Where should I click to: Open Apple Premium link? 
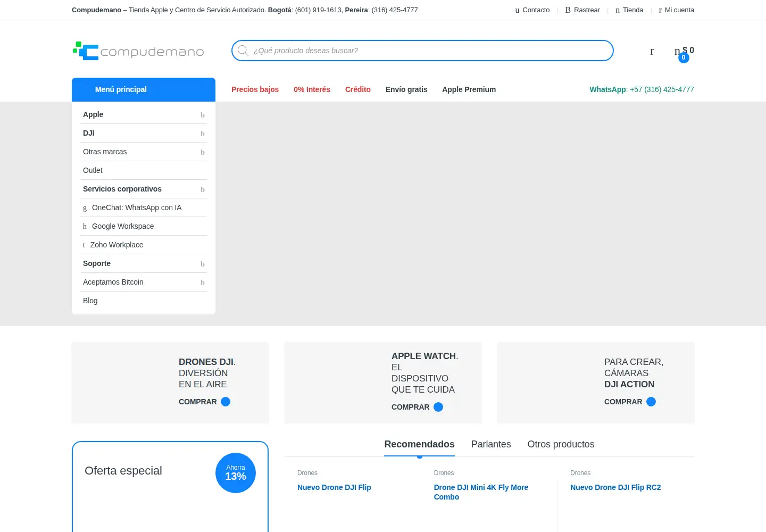(469, 89)
